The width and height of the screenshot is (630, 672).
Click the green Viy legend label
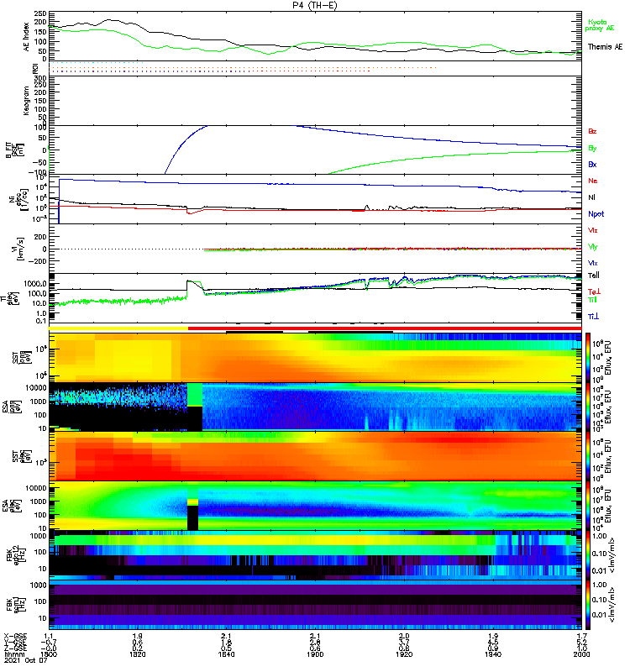pos(592,247)
